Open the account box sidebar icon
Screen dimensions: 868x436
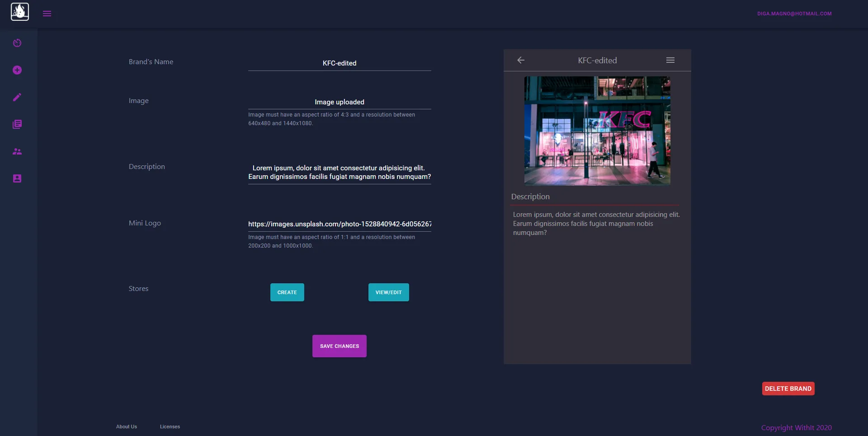(17, 178)
